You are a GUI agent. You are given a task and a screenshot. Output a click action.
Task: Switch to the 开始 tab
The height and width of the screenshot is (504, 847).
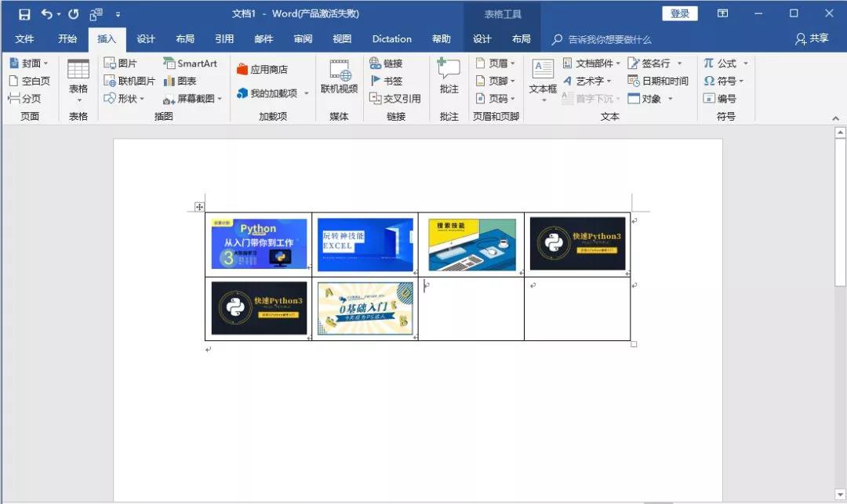click(67, 39)
